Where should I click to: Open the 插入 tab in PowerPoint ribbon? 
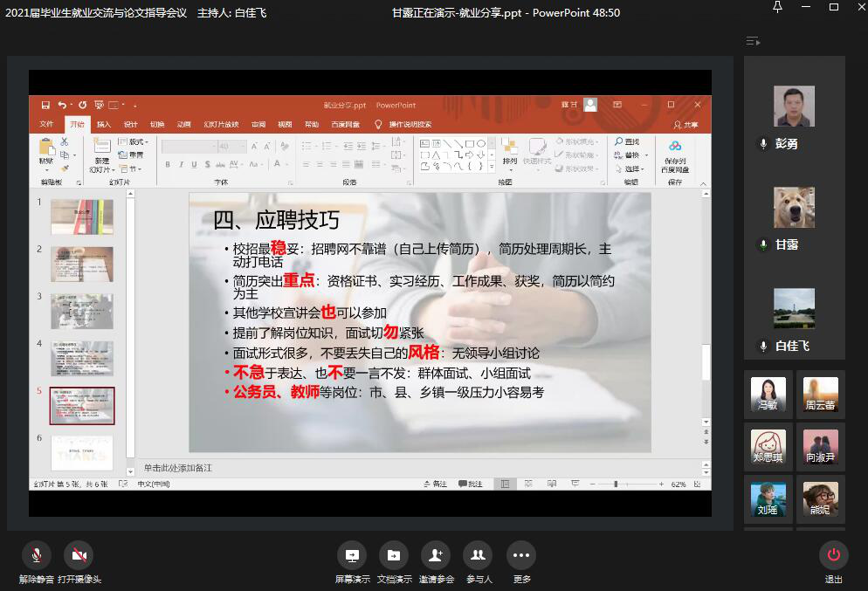[x=104, y=125]
